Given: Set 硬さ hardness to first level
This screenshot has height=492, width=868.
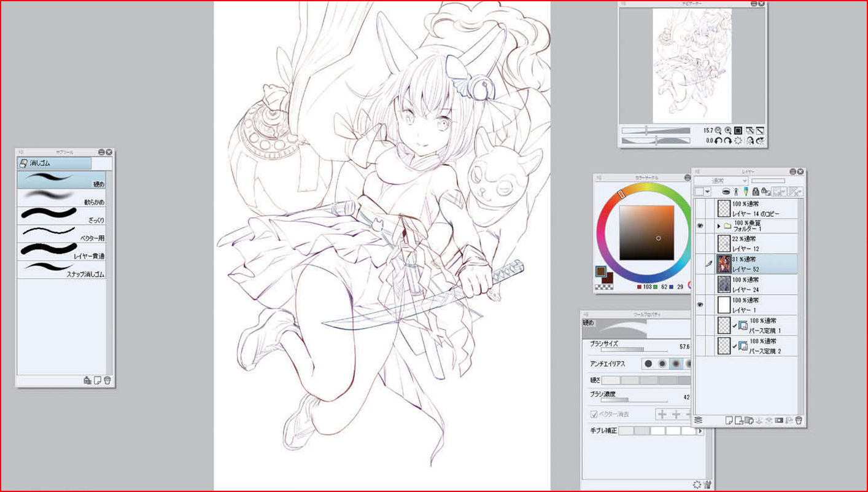Looking at the screenshot, I should coord(611,381).
